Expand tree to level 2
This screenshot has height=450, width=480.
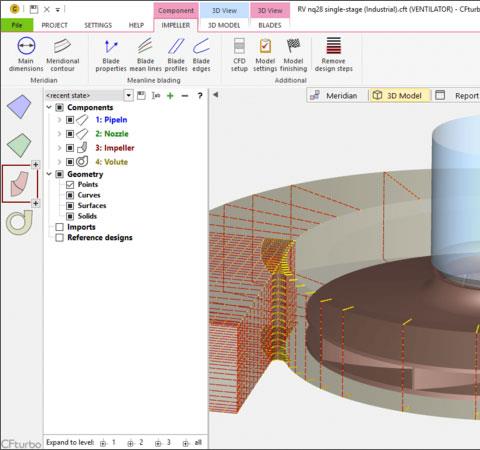(x=135, y=443)
